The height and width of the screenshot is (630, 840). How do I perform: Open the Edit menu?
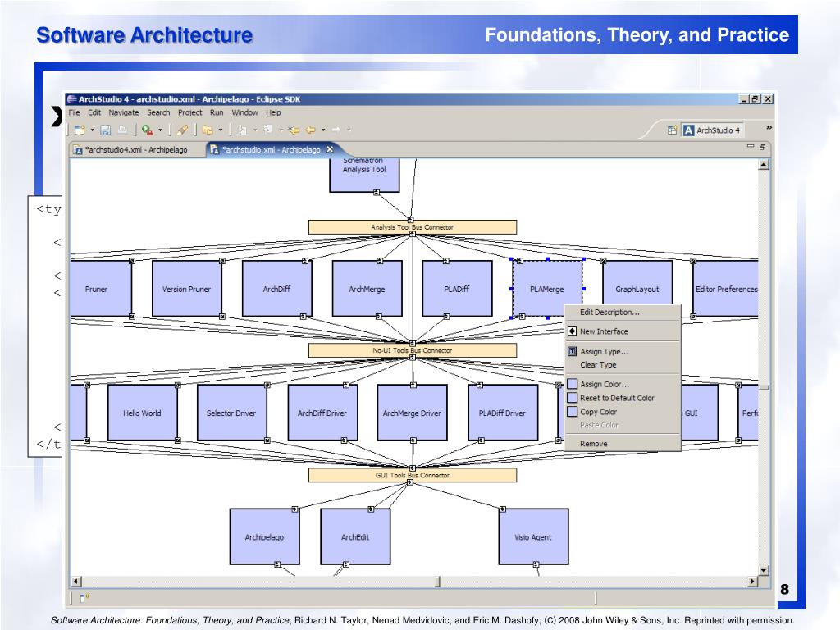pyautogui.click(x=94, y=112)
